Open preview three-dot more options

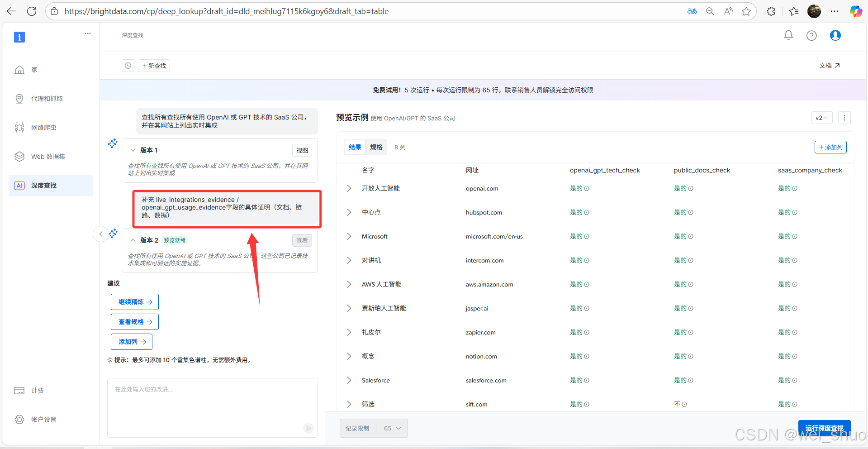pyautogui.click(x=844, y=118)
